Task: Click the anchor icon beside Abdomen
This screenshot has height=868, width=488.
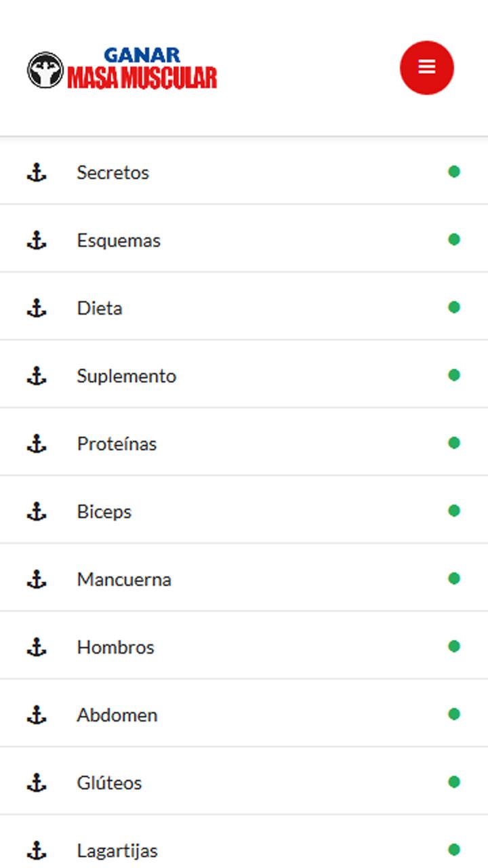Action: 37,715
